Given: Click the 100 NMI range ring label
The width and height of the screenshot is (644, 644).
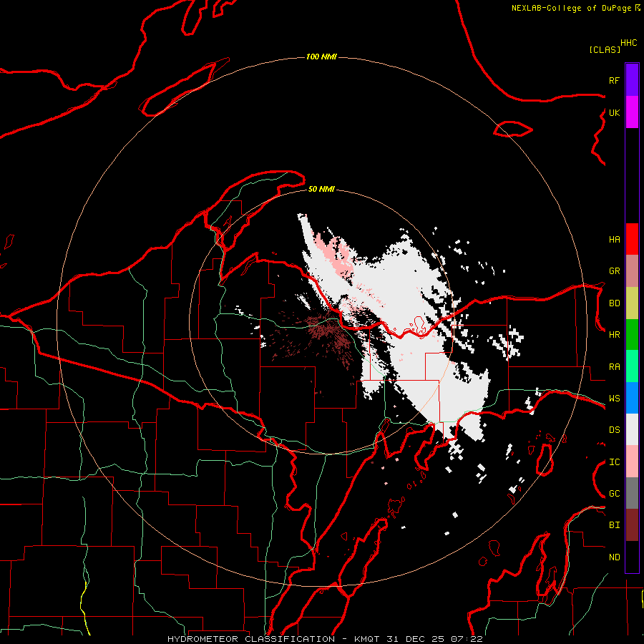Looking at the screenshot, I should (x=321, y=57).
